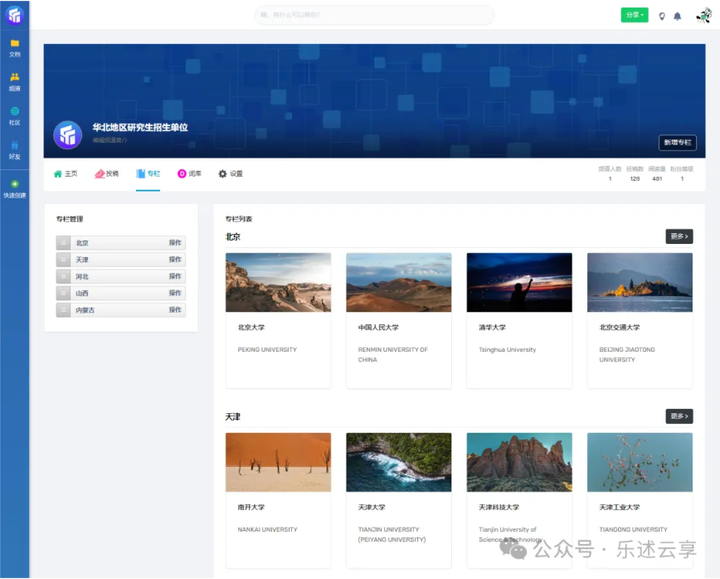The image size is (720, 579).
Task: Go to 社区 community in sidebar
Action: click(15, 116)
